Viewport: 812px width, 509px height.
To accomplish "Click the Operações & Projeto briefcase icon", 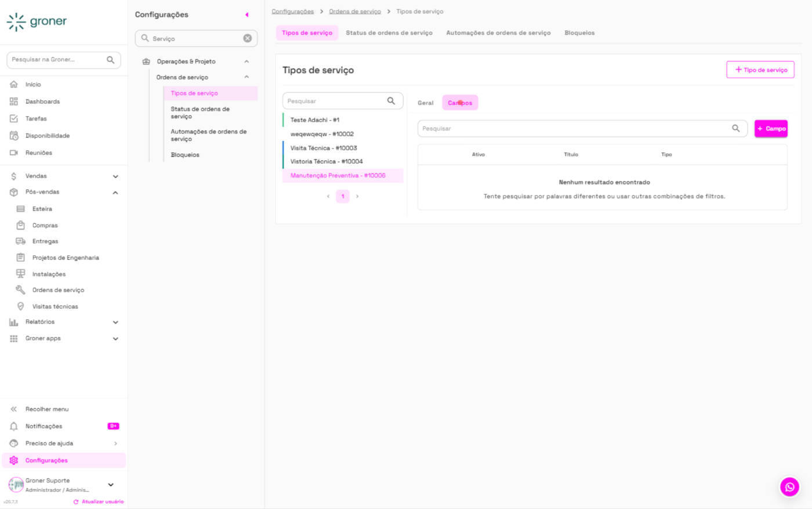I will pos(146,61).
